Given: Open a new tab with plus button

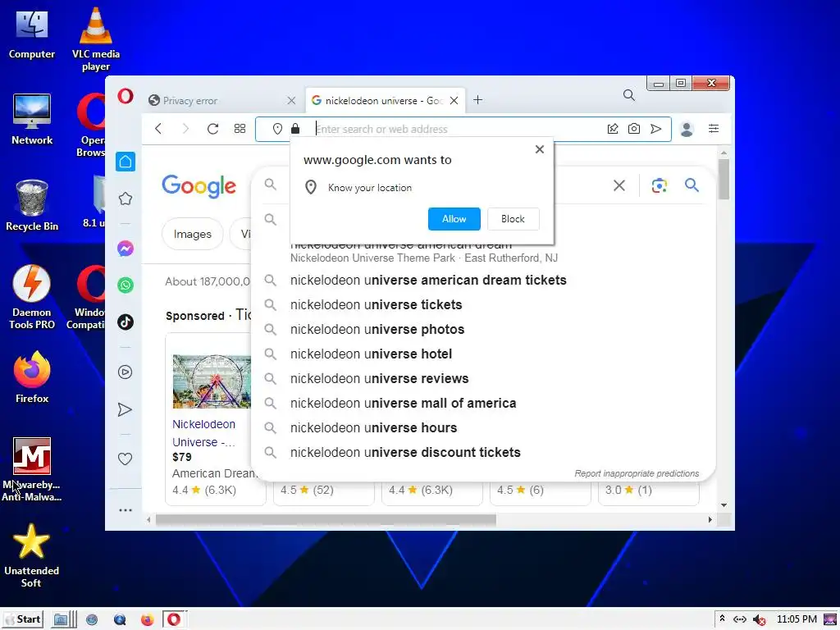Looking at the screenshot, I should click(478, 100).
